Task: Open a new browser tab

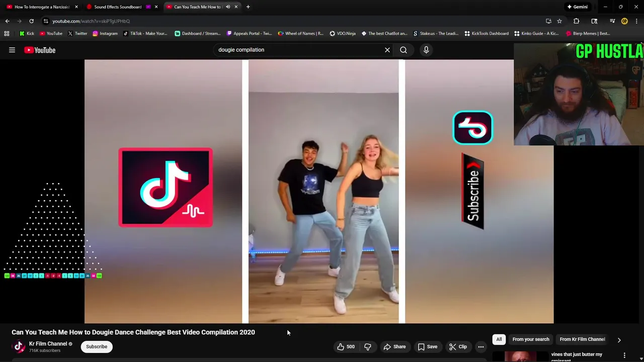Action: coord(248,7)
